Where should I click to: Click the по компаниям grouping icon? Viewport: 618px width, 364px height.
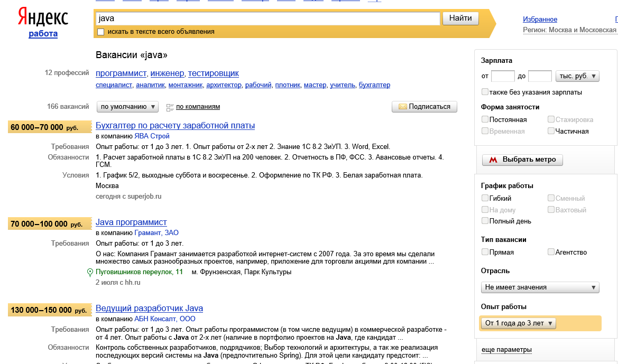pos(170,107)
